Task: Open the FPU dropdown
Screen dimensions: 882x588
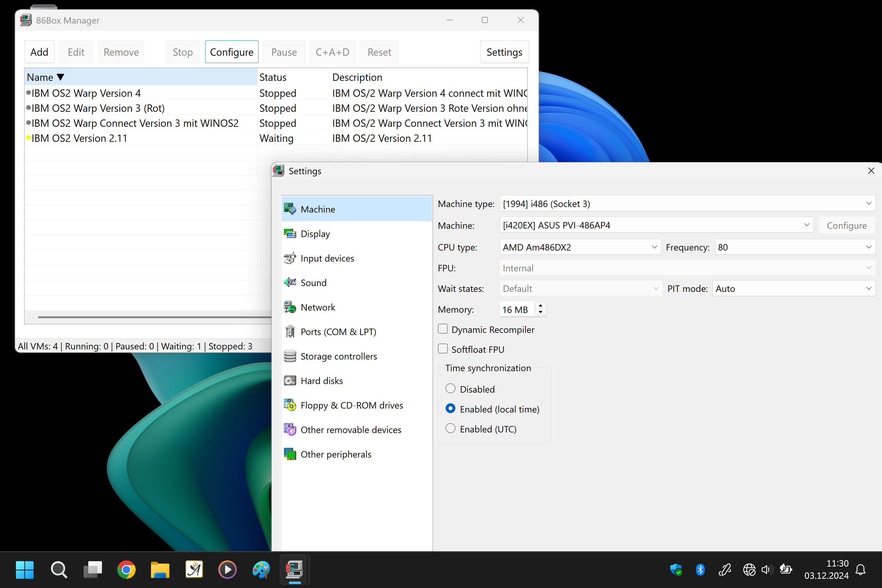Action: 687,268
